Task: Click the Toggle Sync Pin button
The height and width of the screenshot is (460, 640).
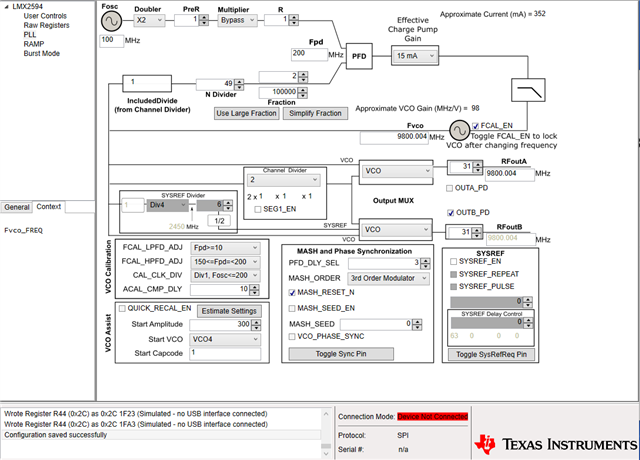Action: click(x=341, y=354)
